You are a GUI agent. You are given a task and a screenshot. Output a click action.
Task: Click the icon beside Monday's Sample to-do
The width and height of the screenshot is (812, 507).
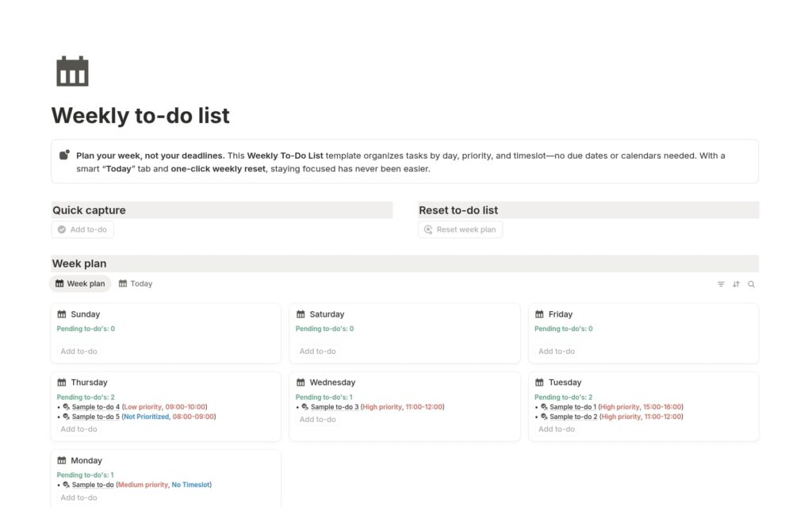[x=67, y=485]
